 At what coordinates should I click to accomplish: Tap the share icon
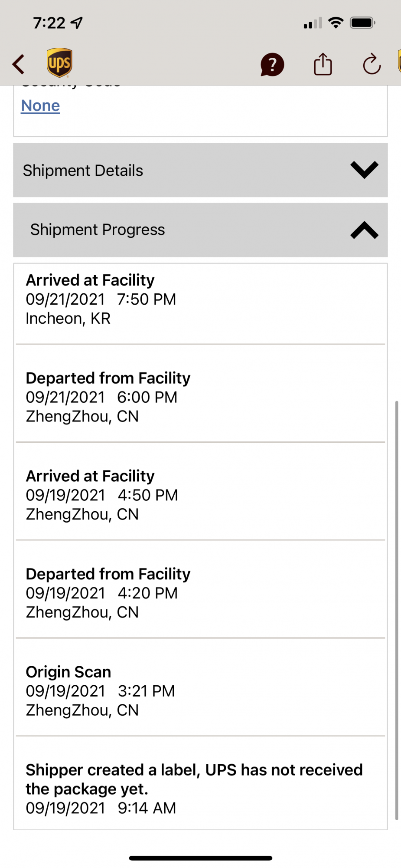pos(323,64)
